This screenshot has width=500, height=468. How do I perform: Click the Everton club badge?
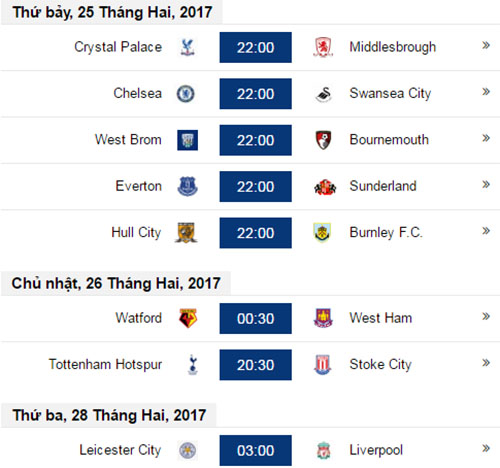(x=187, y=186)
